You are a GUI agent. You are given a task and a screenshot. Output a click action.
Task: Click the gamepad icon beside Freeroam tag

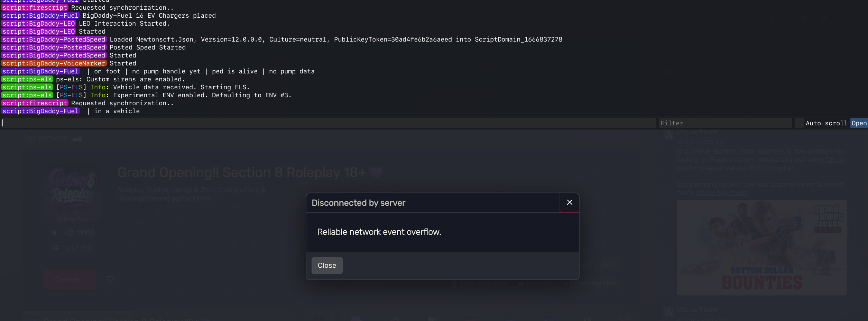pyautogui.click(x=521, y=283)
